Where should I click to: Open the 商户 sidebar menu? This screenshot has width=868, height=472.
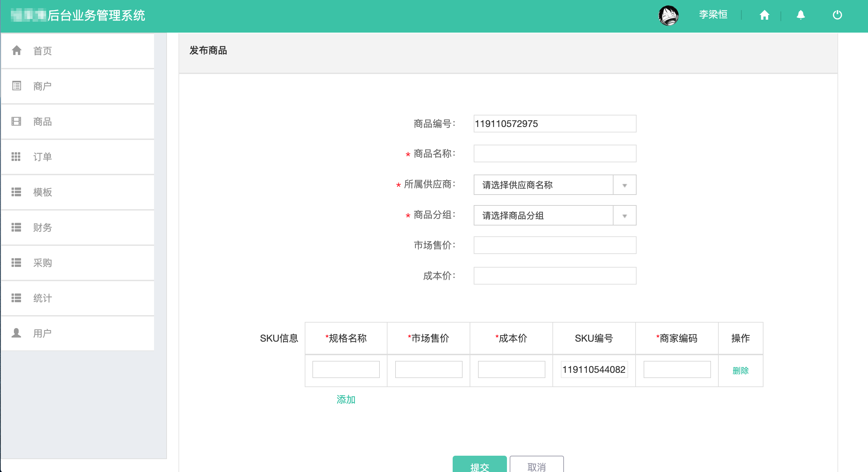pos(78,86)
